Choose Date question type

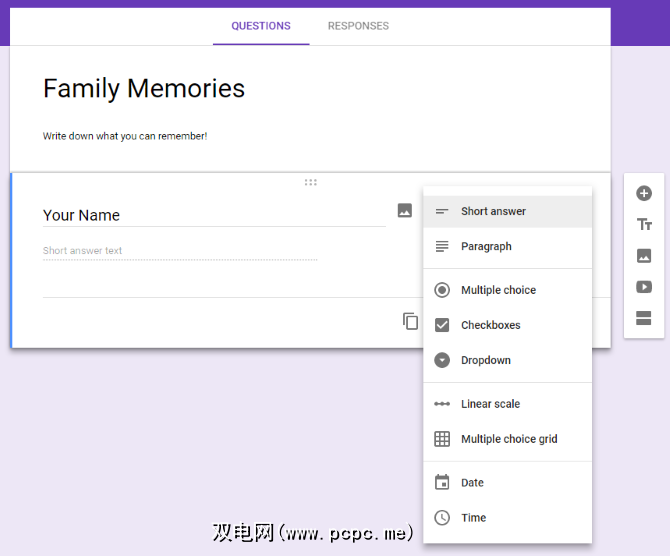coord(507,482)
